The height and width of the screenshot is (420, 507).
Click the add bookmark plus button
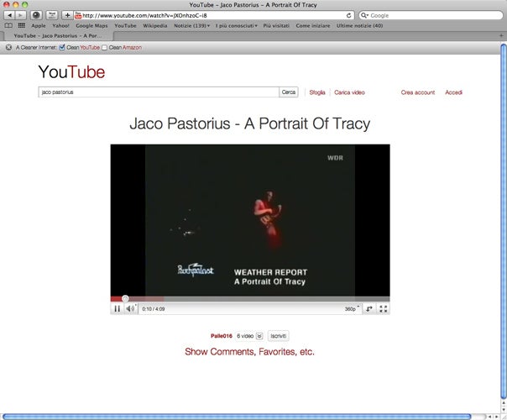tap(67, 15)
